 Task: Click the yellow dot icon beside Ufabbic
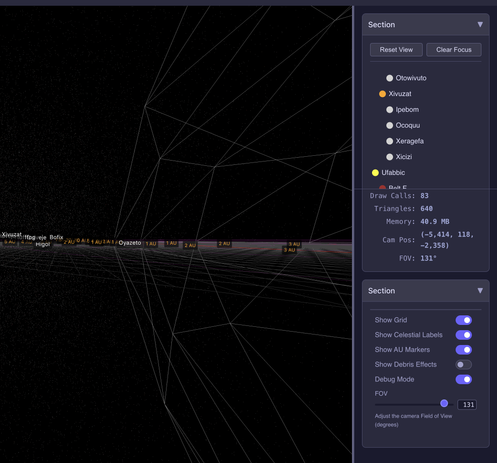375,173
